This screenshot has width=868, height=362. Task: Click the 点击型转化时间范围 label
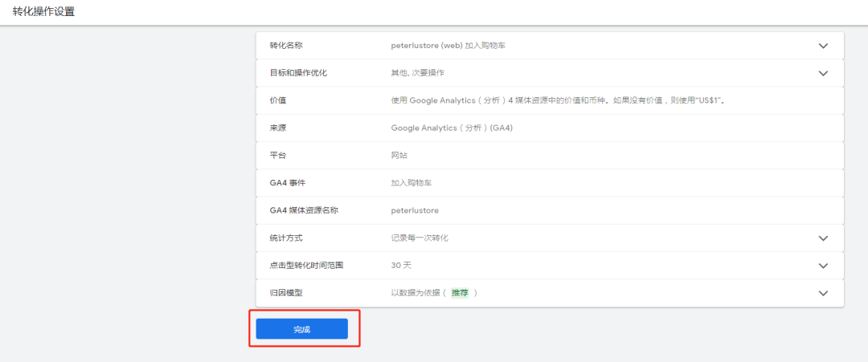coord(307,266)
